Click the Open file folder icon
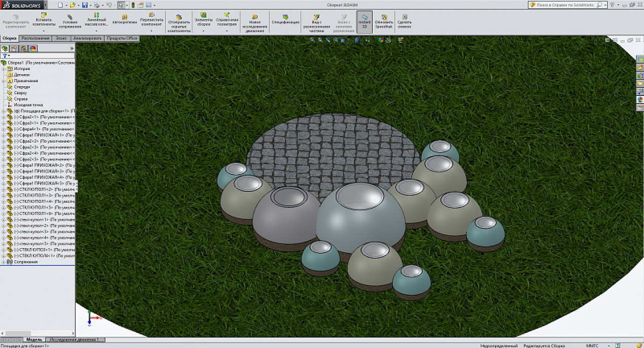644x348 pixels. click(73, 5)
